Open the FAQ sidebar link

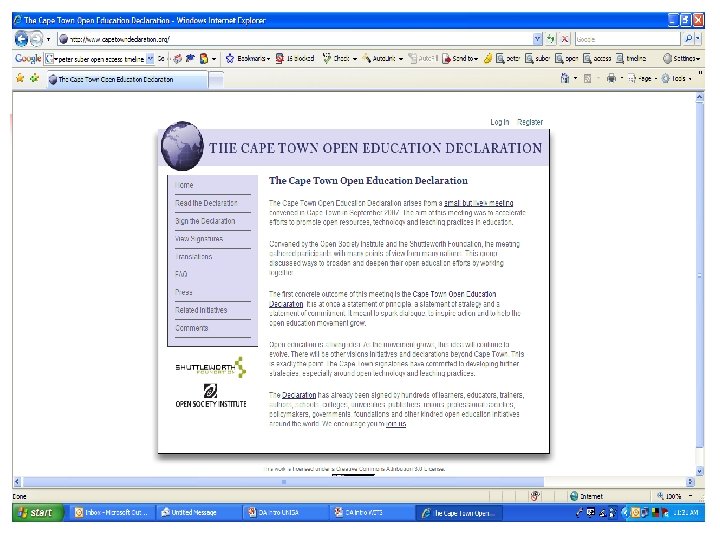point(181,274)
